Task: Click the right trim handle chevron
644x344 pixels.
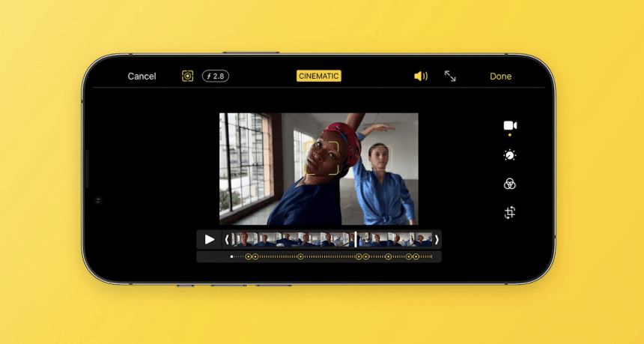Action: (437, 240)
